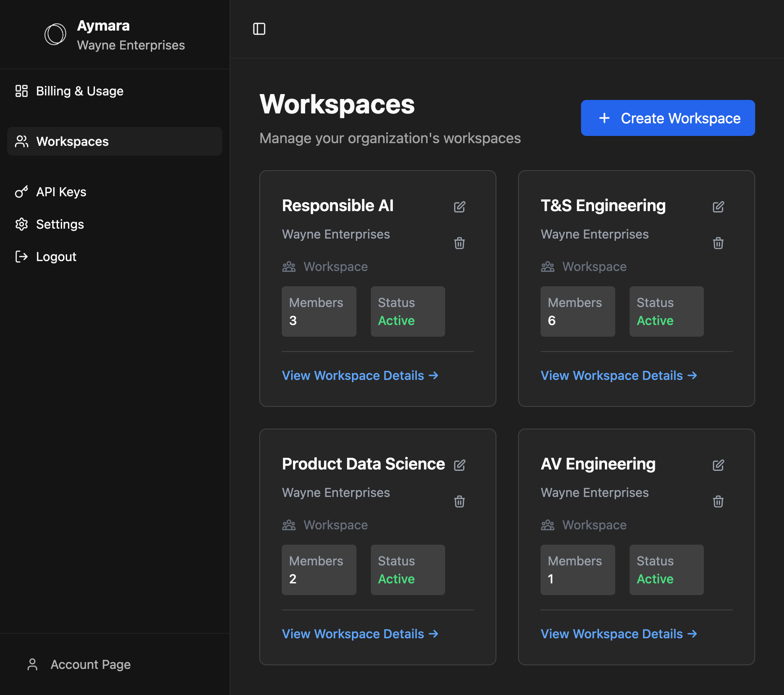Click the Aymara logo circle
Viewport: 784px width, 695px height.
coord(55,34)
